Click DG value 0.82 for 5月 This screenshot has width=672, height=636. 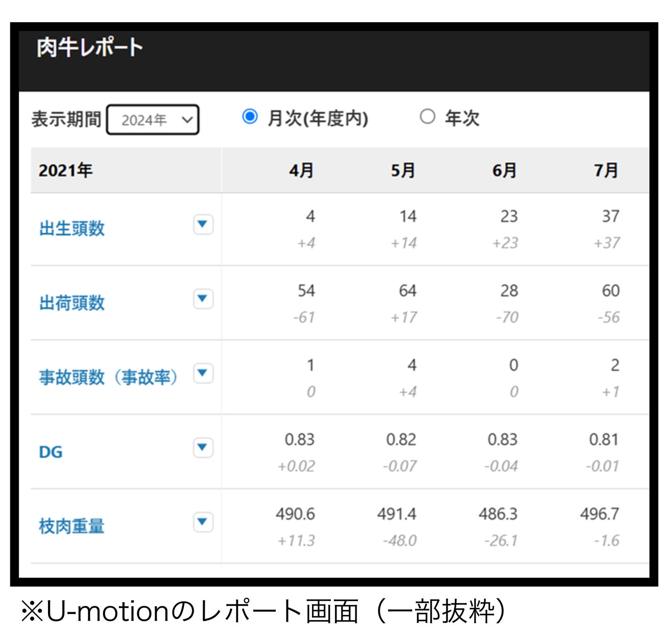coord(401,440)
